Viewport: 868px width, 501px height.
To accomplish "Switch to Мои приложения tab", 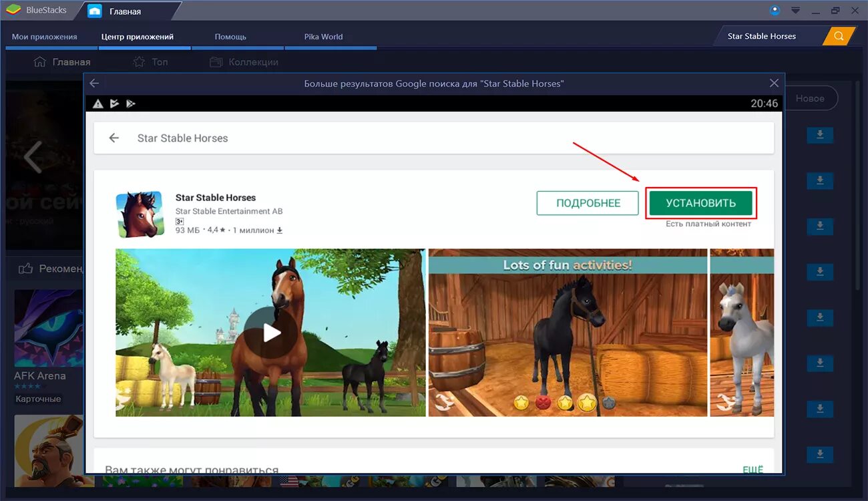I will [44, 37].
